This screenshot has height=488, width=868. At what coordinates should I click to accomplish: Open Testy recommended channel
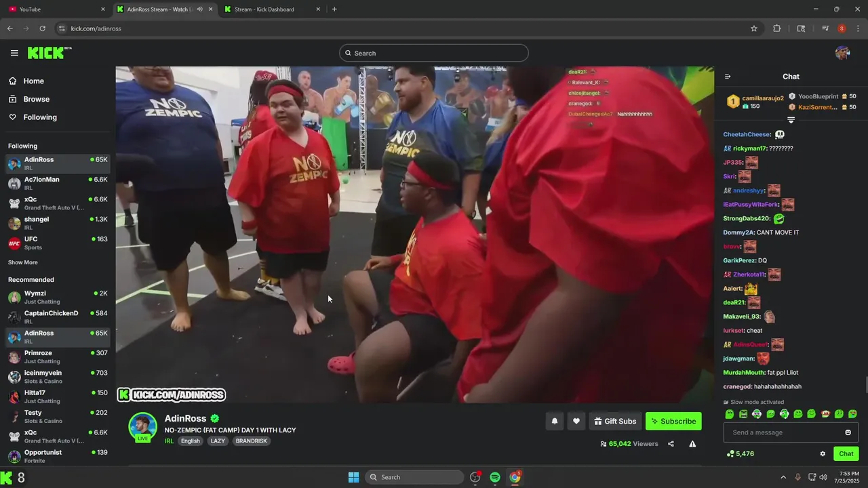tap(58, 416)
